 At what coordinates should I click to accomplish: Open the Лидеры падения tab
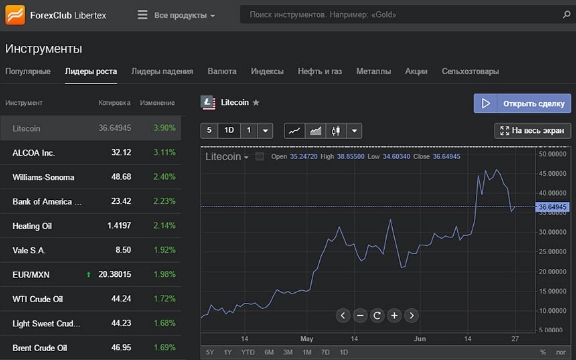coord(162,71)
